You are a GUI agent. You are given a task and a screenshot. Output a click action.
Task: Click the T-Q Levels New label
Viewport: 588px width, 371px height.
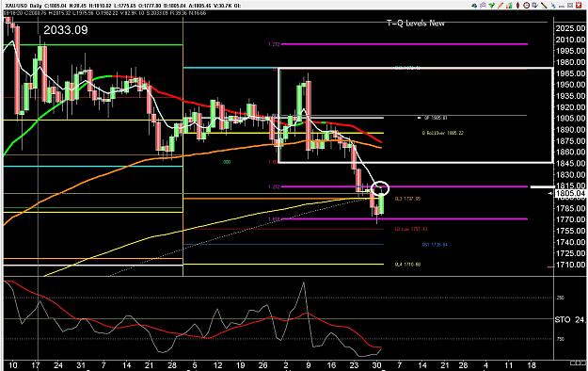tap(416, 23)
